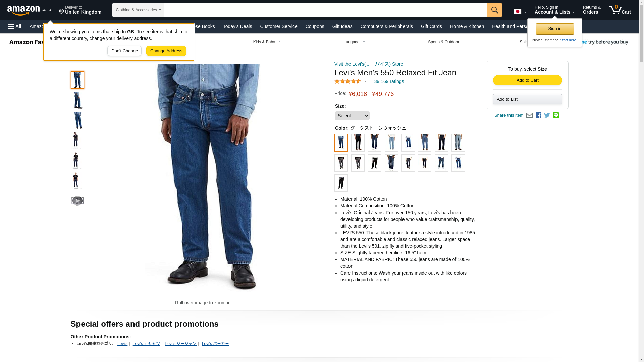644x362 pixels.
Task: Share this item on Twitter
Action: point(547,115)
